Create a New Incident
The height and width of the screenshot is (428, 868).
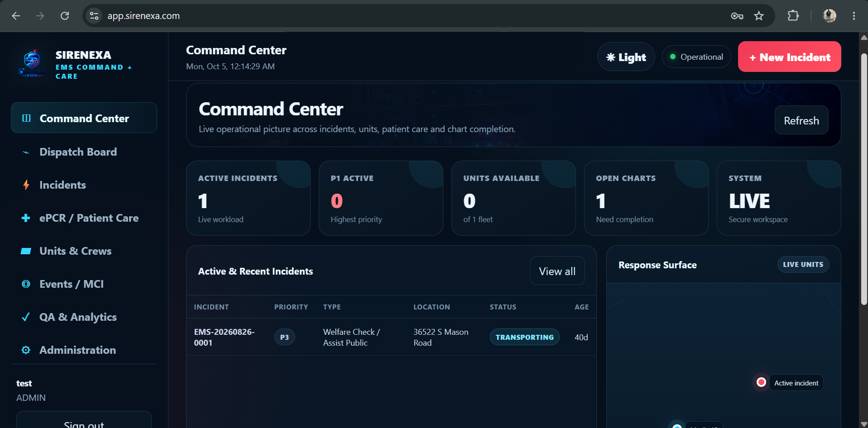point(790,57)
